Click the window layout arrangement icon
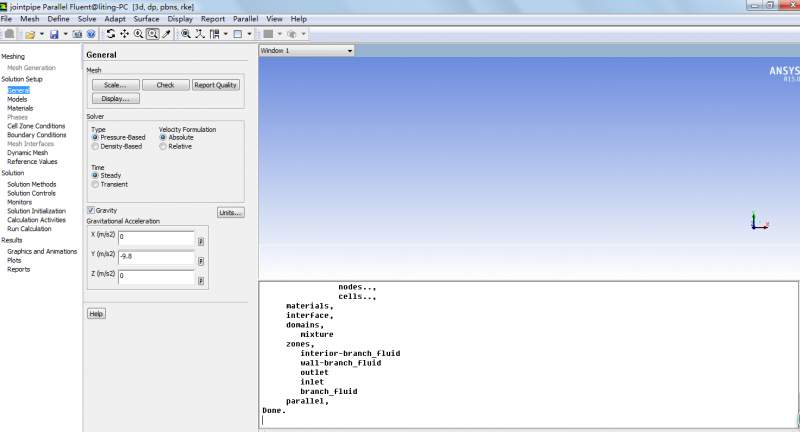Image resolution: width=800 pixels, height=432 pixels. pos(215,34)
